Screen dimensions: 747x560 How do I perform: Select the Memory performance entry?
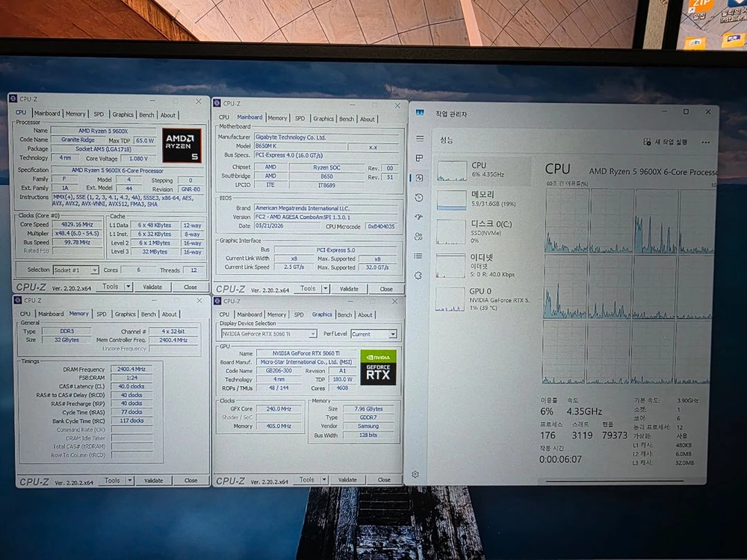point(483,199)
